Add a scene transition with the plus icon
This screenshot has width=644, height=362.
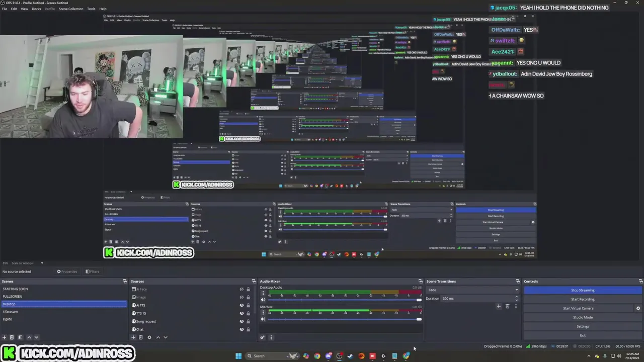(x=499, y=306)
